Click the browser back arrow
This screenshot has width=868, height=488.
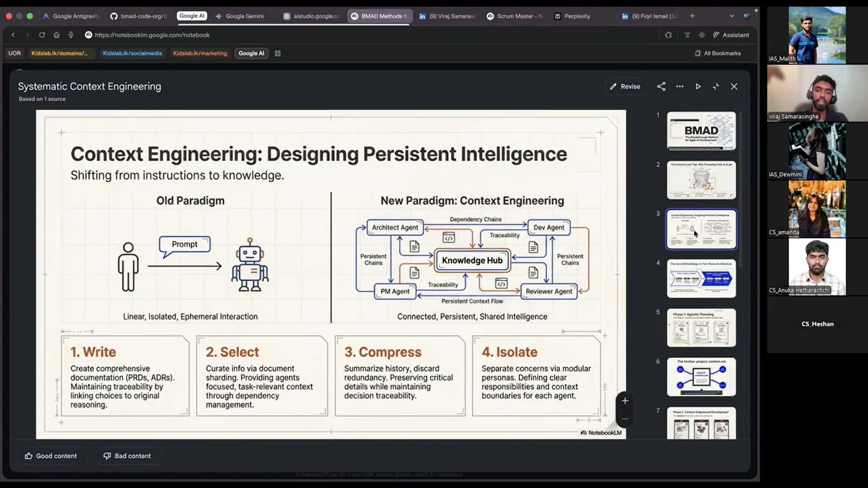[13, 35]
